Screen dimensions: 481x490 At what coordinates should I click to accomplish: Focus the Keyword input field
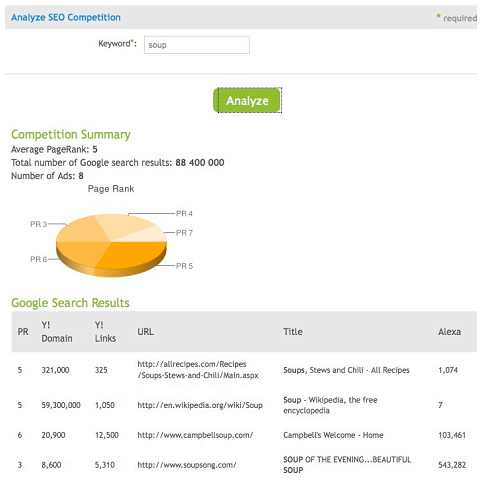coord(197,45)
